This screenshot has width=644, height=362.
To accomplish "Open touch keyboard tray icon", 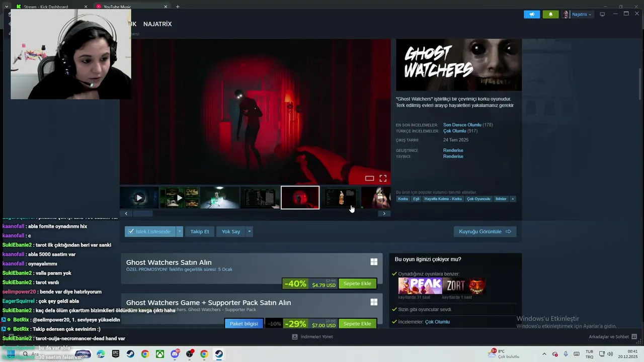I will pyautogui.click(x=576, y=354).
